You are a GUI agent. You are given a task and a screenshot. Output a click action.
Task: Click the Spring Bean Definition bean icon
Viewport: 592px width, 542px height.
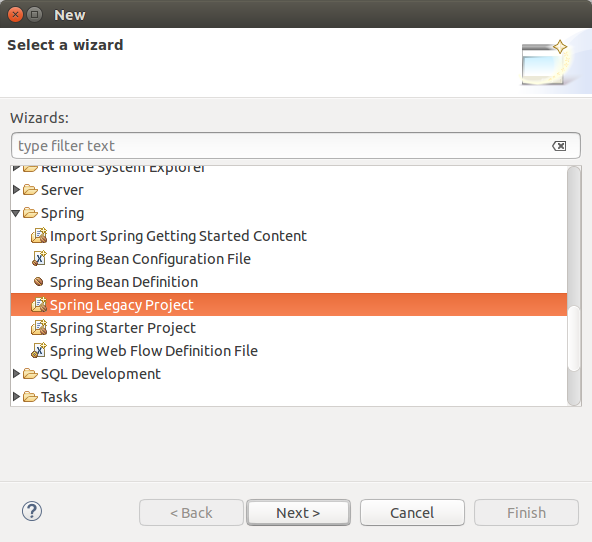click(39, 282)
